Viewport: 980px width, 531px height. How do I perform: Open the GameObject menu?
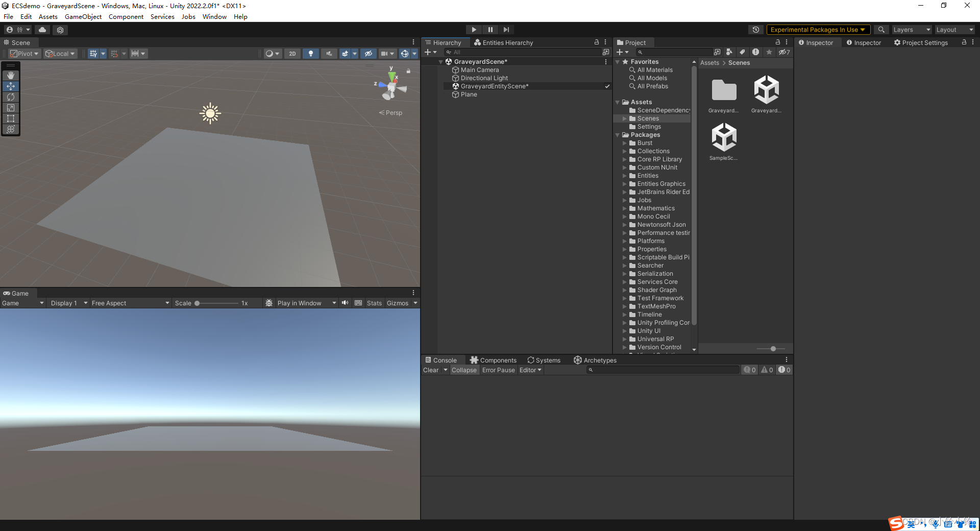pyautogui.click(x=83, y=16)
